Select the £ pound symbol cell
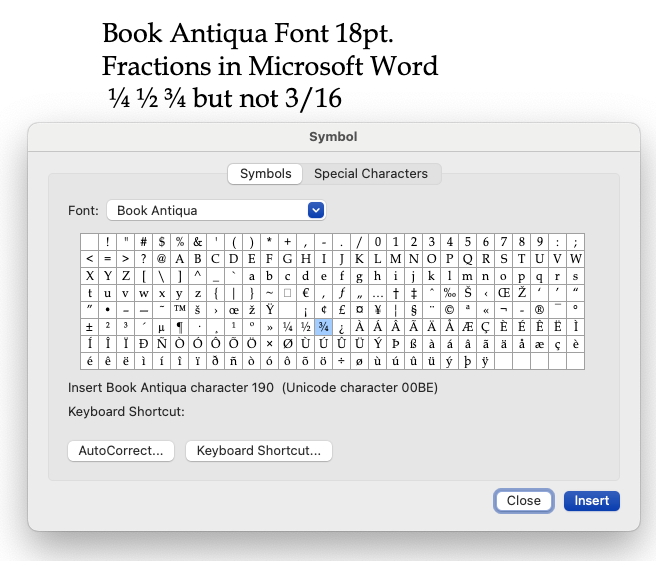Image resolution: width=656 pixels, height=561 pixels. click(341, 310)
